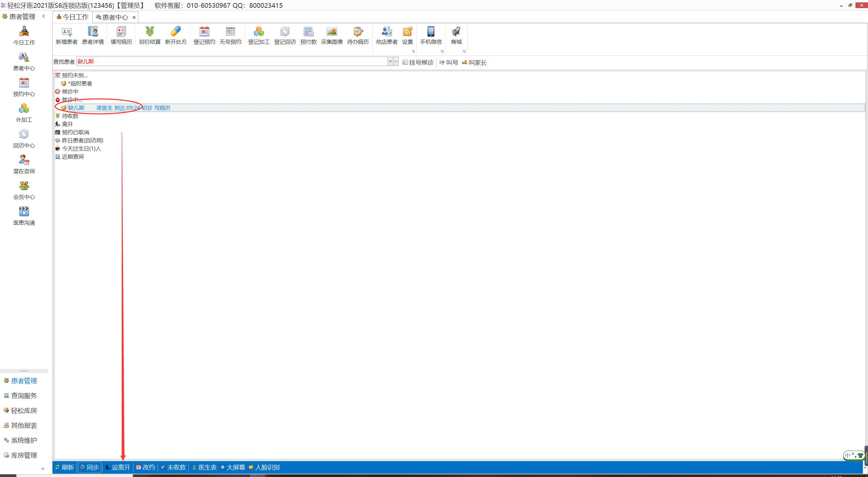868x477 pixels.
Task: Click 挂号候诊 button
Action: click(418, 62)
